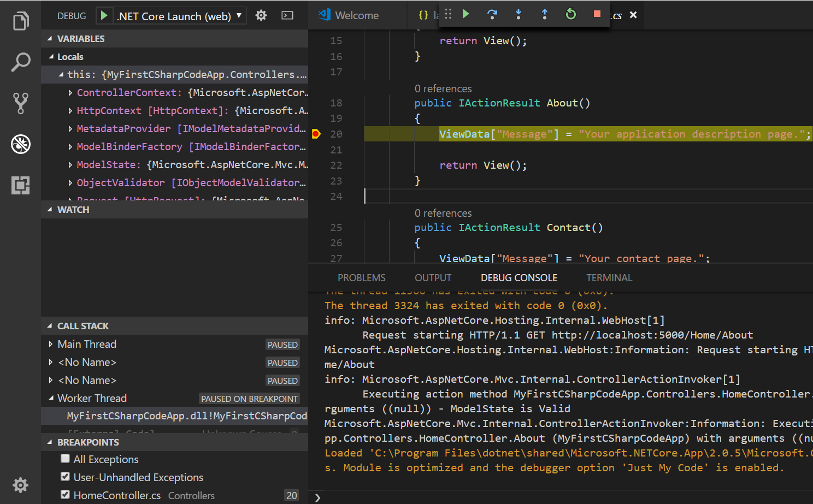Open launch.json with the gear icon
This screenshot has width=813, height=504.
coord(261,15)
